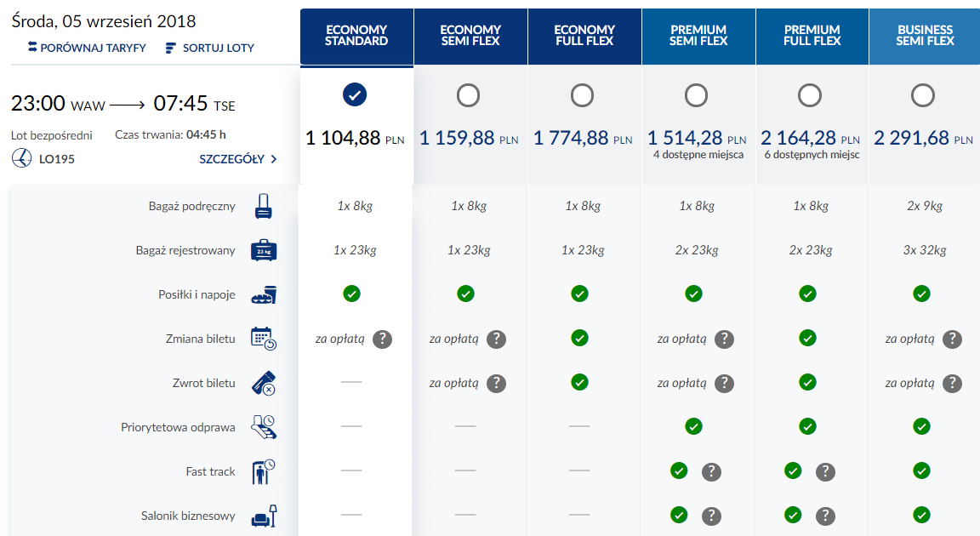Click the carry-on baggage suitcase icon

(264, 206)
